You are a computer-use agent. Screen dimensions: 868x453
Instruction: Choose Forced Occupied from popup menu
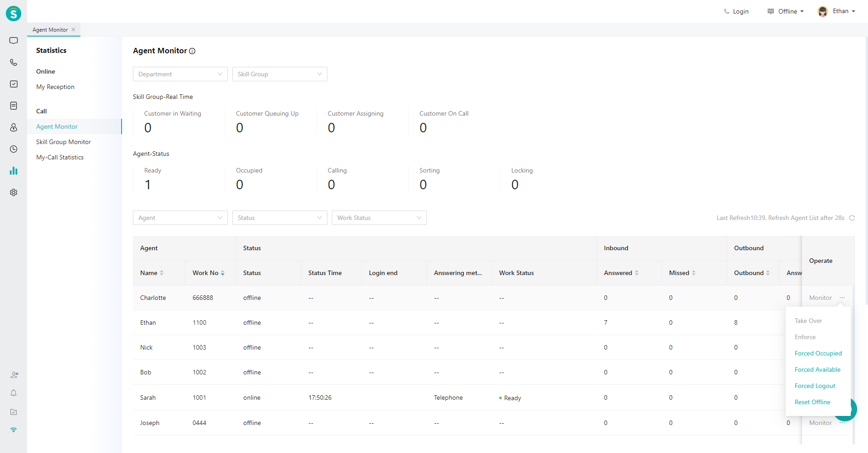click(x=818, y=353)
